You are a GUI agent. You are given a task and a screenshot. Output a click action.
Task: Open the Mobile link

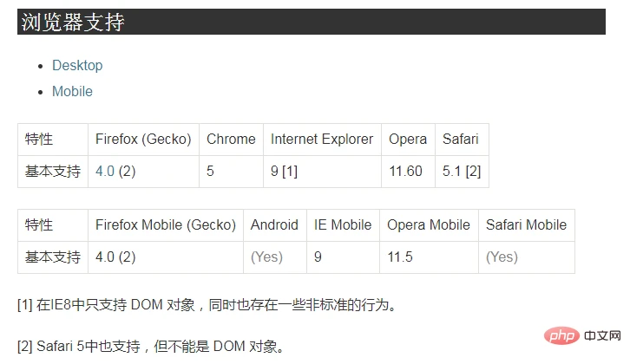tap(72, 92)
